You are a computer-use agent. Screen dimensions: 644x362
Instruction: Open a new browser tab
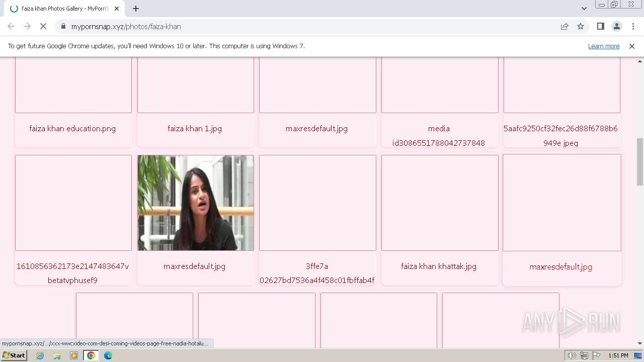coord(136,9)
